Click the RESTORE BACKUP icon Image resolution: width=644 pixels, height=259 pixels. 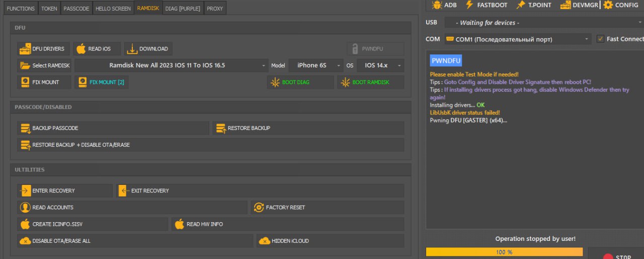pyautogui.click(x=220, y=128)
